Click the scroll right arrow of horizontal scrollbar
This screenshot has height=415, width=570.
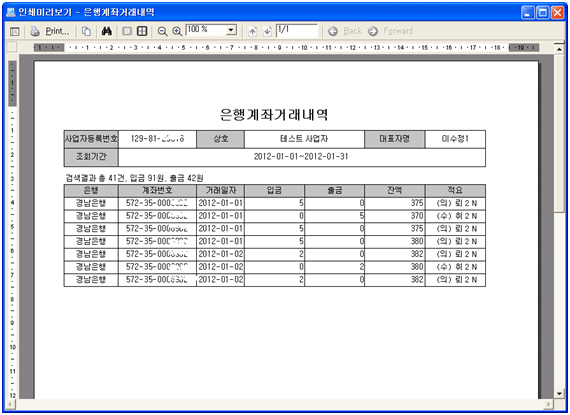549,404
